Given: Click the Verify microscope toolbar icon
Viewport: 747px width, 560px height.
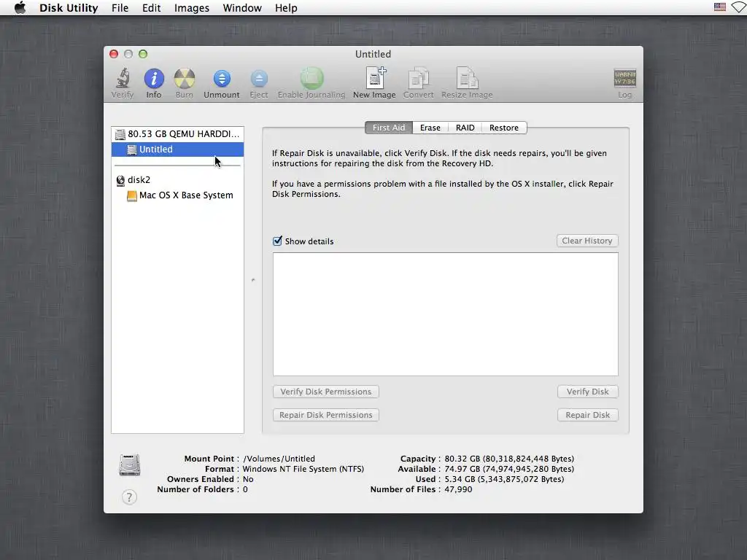Looking at the screenshot, I should tap(123, 79).
